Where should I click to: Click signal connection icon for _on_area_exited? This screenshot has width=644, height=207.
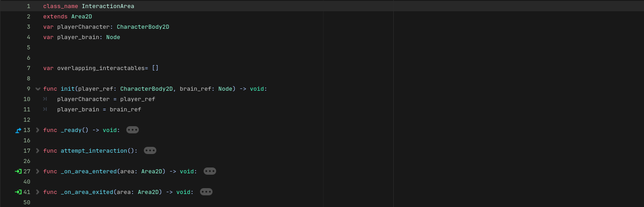click(x=18, y=192)
